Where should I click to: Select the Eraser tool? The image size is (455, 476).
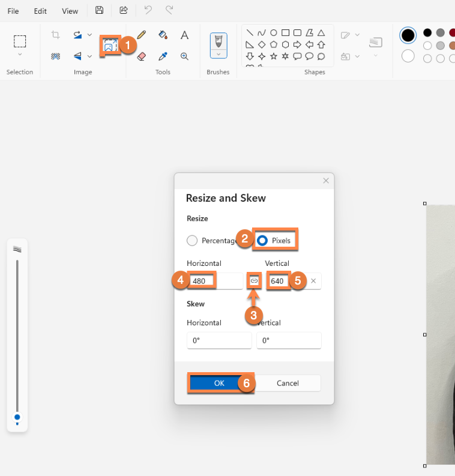click(142, 56)
